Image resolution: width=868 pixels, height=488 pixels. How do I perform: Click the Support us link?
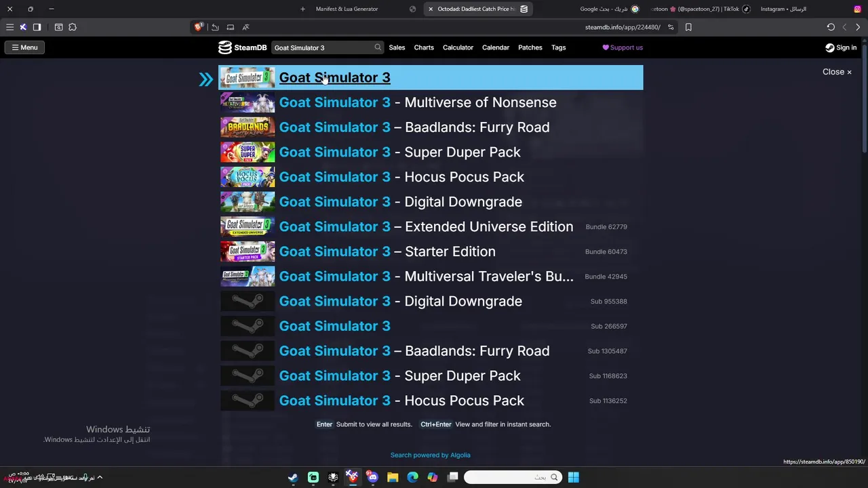pos(623,47)
